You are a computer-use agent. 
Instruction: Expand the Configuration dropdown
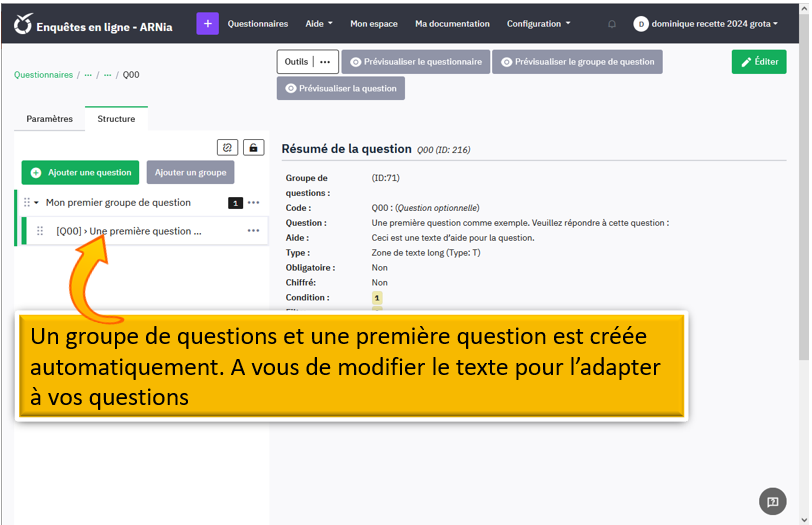pyautogui.click(x=538, y=24)
